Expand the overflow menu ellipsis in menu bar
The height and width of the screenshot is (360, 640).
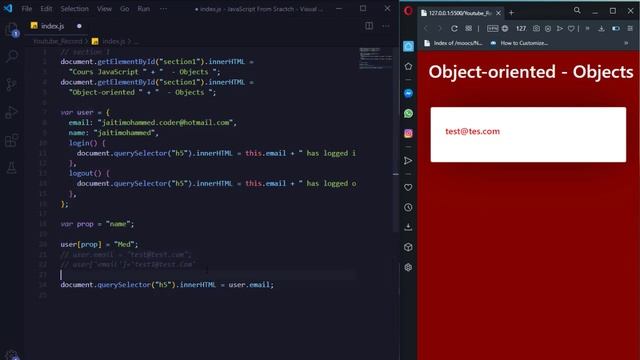163,9
